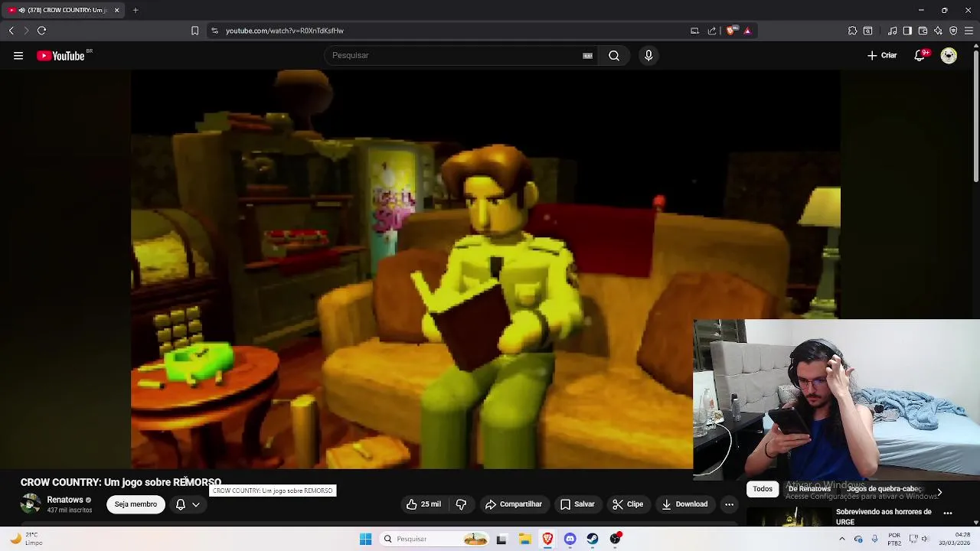Show hidden system tray icons
The image size is (980, 551).
click(x=841, y=539)
